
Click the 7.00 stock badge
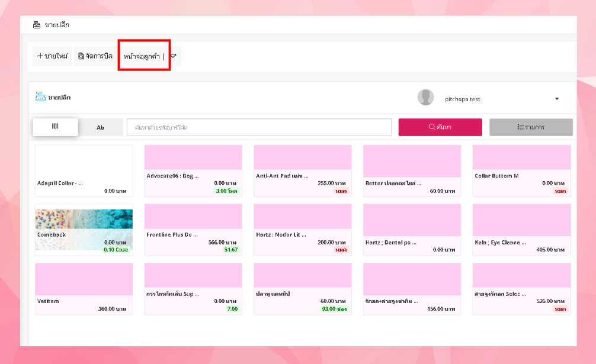click(232, 309)
